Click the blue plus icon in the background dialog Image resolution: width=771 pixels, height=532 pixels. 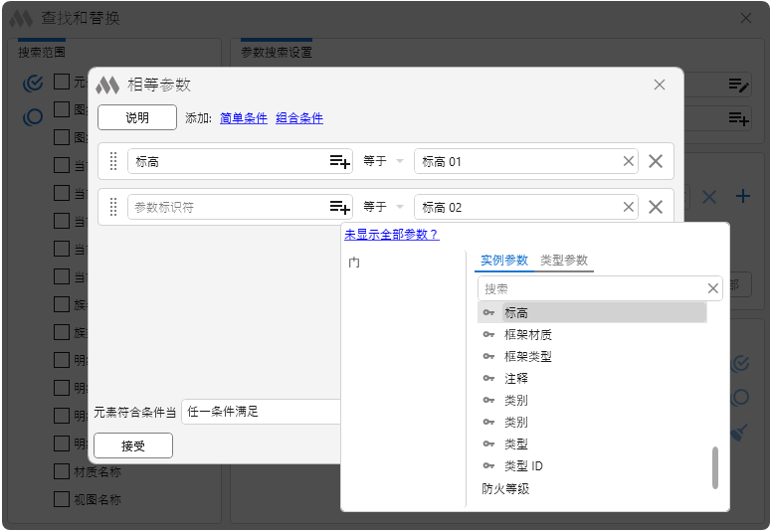pyautogui.click(x=742, y=196)
